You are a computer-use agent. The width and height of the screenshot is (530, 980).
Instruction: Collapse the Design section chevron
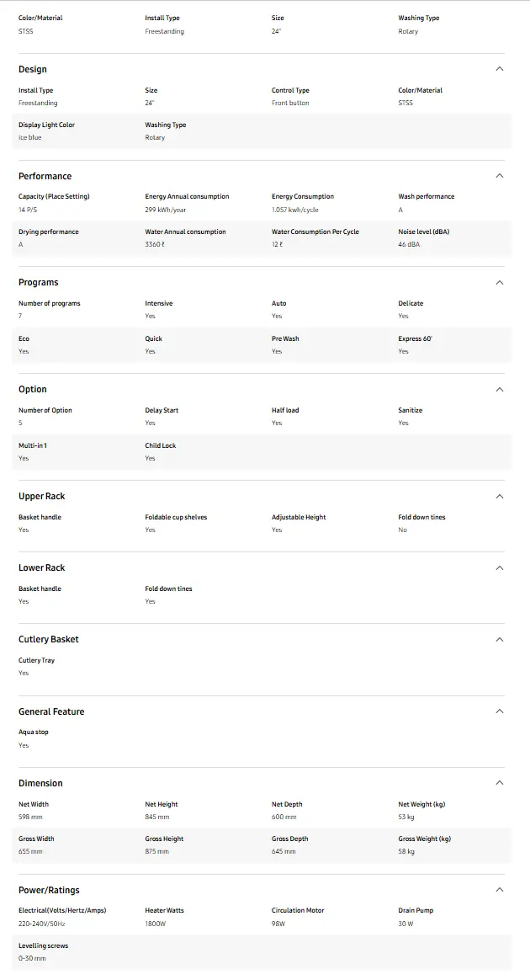[500, 69]
